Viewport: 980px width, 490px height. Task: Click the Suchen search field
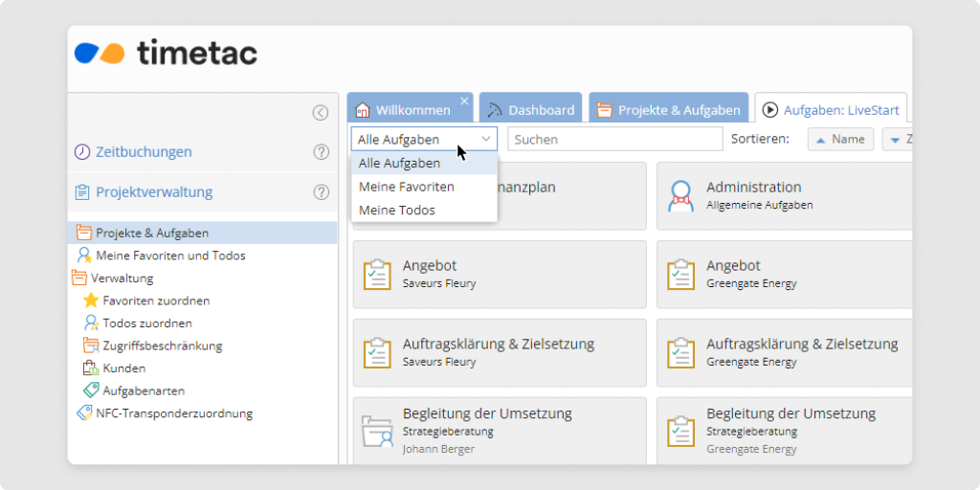[614, 140]
